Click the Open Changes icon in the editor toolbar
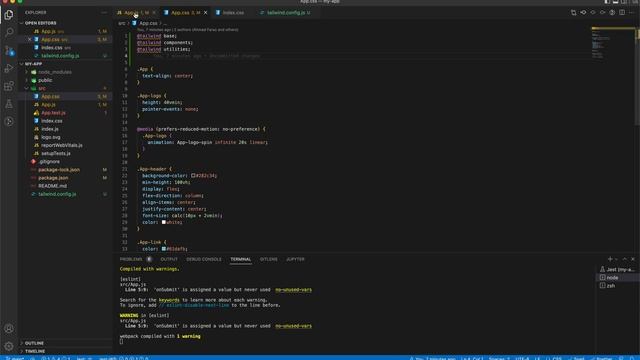640x360 pixels. (573, 13)
